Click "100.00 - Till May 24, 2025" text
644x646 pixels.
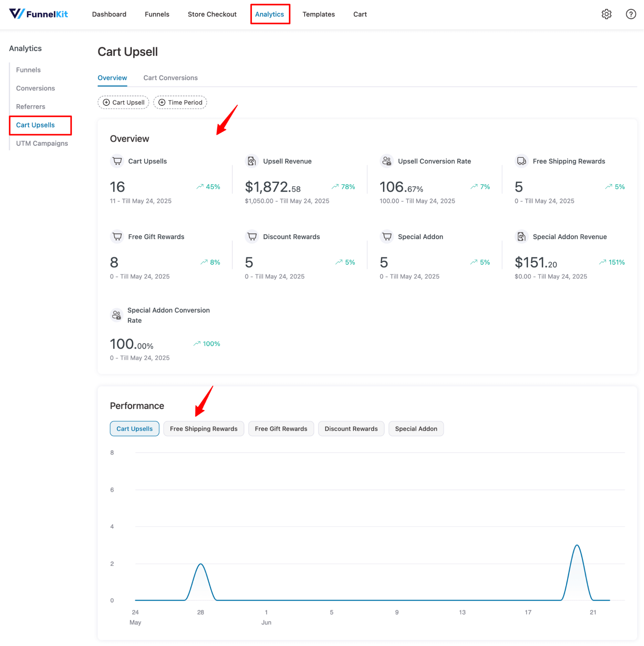(417, 201)
